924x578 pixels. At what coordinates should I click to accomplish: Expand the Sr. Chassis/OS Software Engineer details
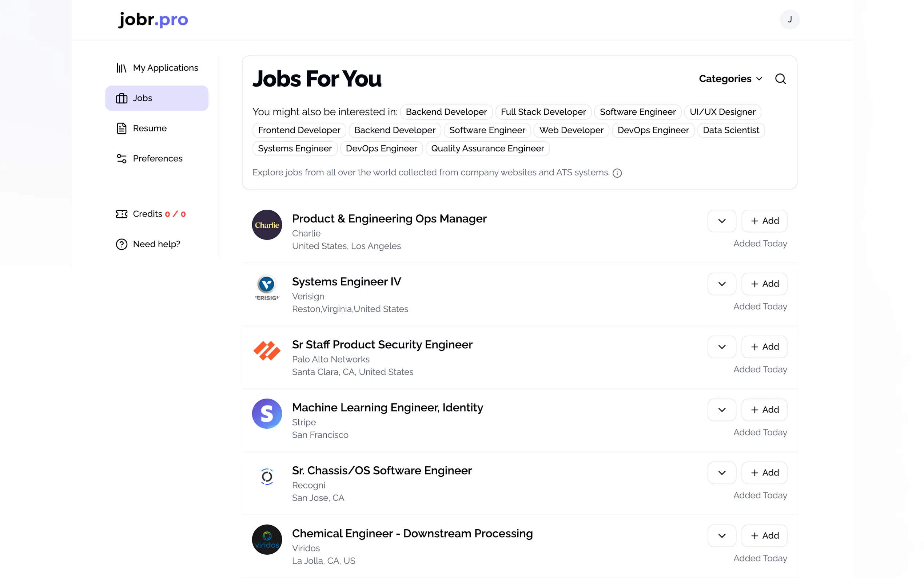point(721,473)
